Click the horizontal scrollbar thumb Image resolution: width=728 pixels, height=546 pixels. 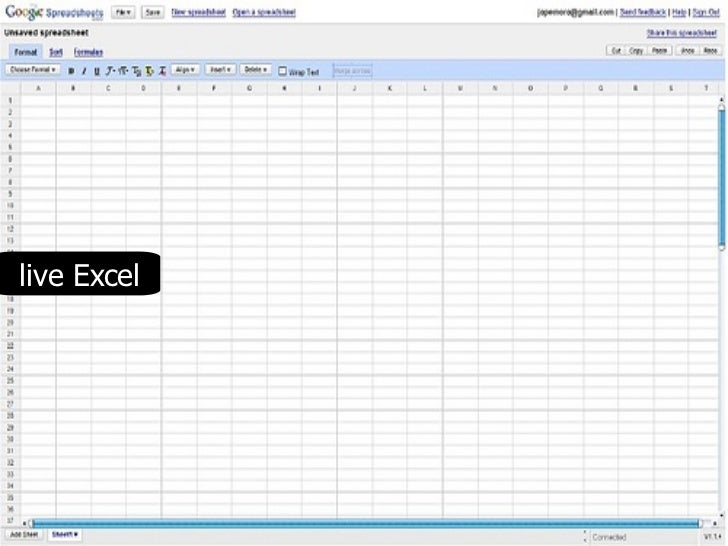365,524
